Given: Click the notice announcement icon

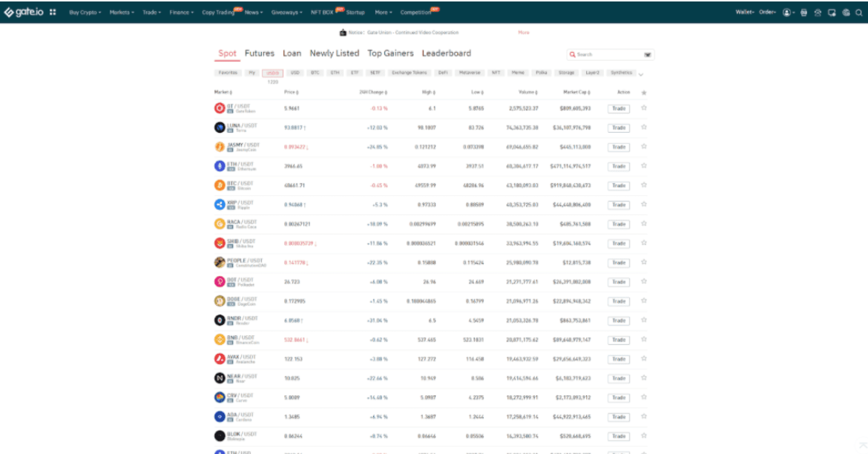Looking at the screenshot, I should tap(343, 33).
